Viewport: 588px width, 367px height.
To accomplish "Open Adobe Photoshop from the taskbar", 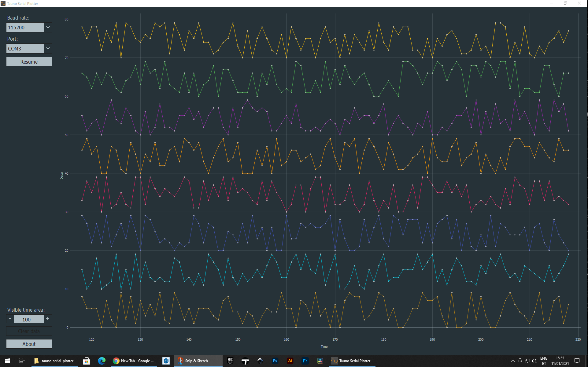I will [x=275, y=361].
